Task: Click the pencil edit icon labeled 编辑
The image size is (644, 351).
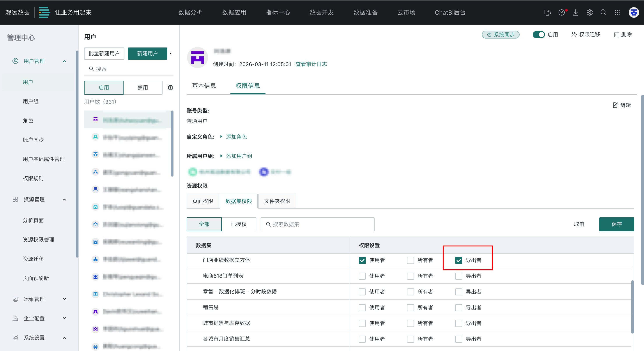Action: [616, 105]
